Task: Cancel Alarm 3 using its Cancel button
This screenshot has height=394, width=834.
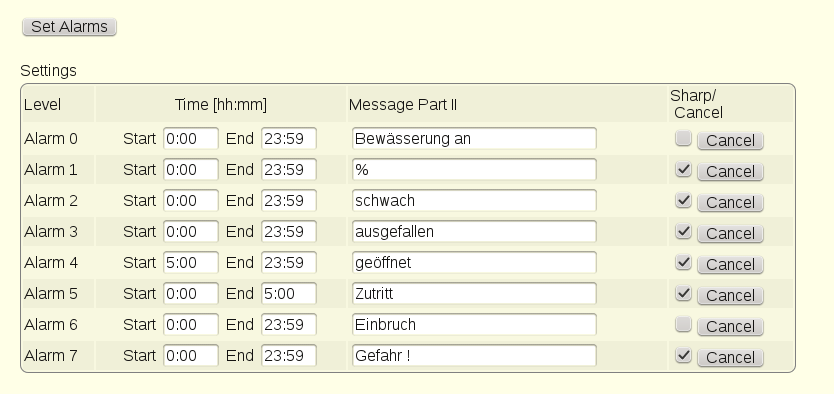Action: (730, 233)
